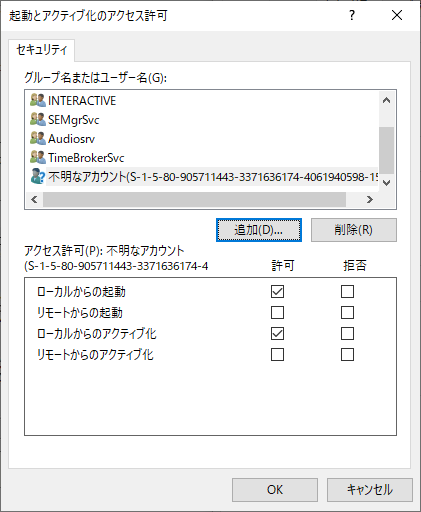Click the user list scroll-up arrow

coord(386,100)
